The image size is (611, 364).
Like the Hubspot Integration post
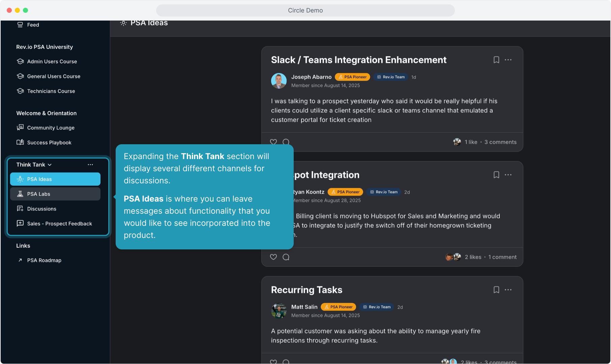point(273,257)
